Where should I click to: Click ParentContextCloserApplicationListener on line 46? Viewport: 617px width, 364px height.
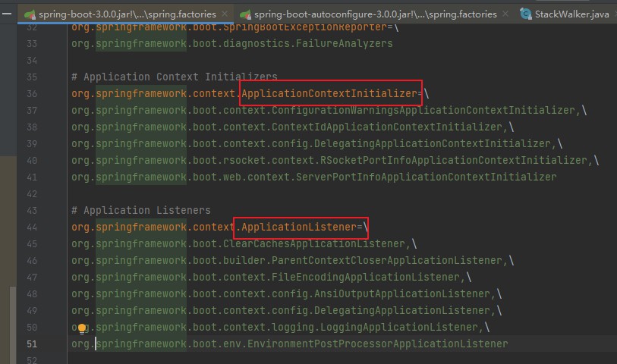387,260
